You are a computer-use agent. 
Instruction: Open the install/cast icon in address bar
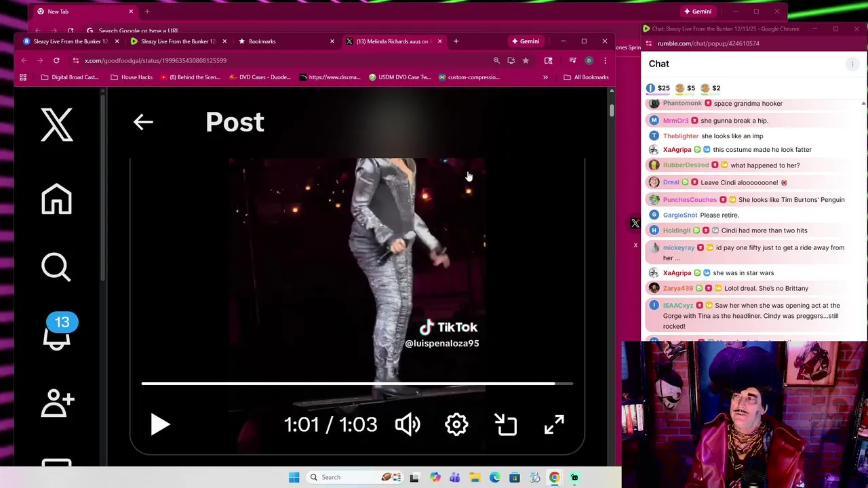coord(511,60)
